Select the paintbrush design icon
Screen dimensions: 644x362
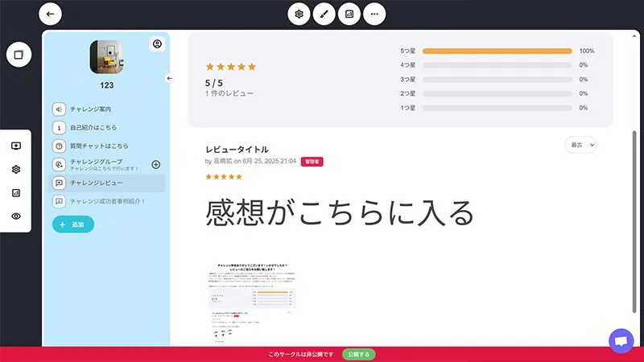coord(324,14)
